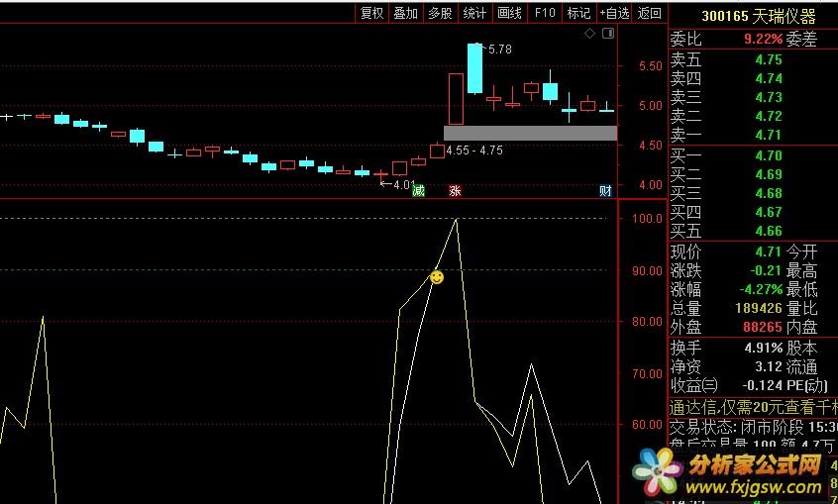
Task: Add the stock with +自选
Action: click(614, 13)
